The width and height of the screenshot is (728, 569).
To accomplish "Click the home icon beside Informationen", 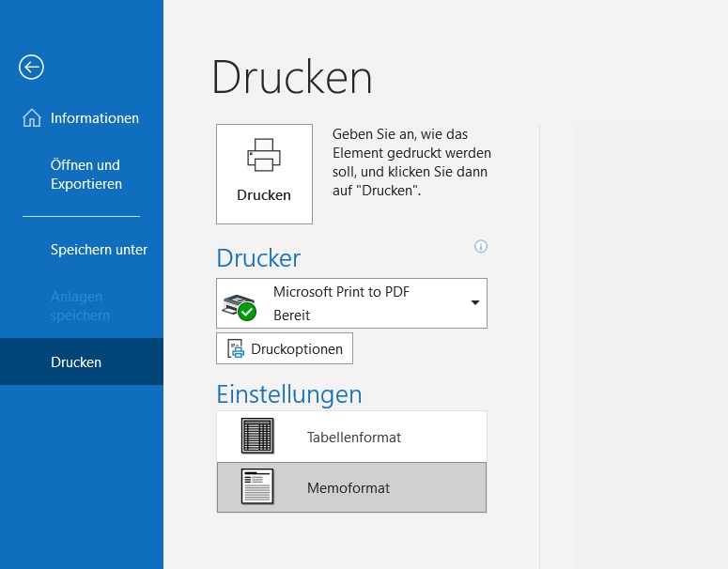I will click(32, 117).
